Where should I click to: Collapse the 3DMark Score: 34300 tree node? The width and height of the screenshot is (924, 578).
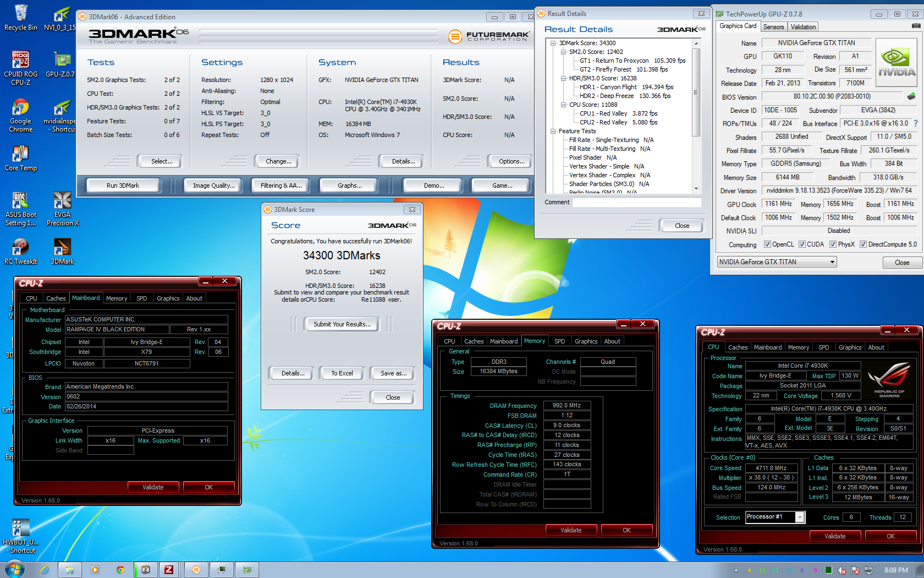[x=553, y=43]
